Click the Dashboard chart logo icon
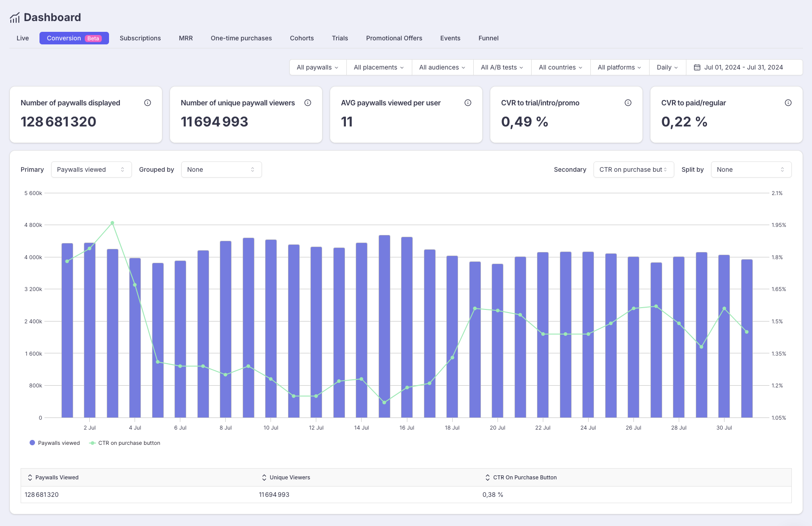 15,17
